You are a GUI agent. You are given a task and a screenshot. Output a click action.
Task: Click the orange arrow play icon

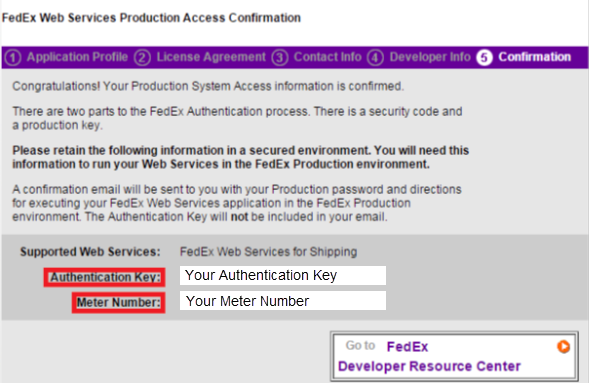pyautogui.click(x=563, y=346)
